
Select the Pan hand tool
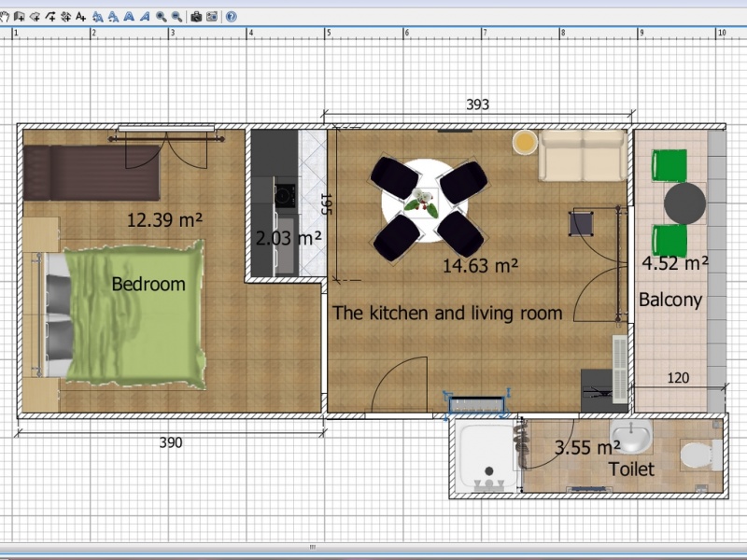[x=5, y=17]
